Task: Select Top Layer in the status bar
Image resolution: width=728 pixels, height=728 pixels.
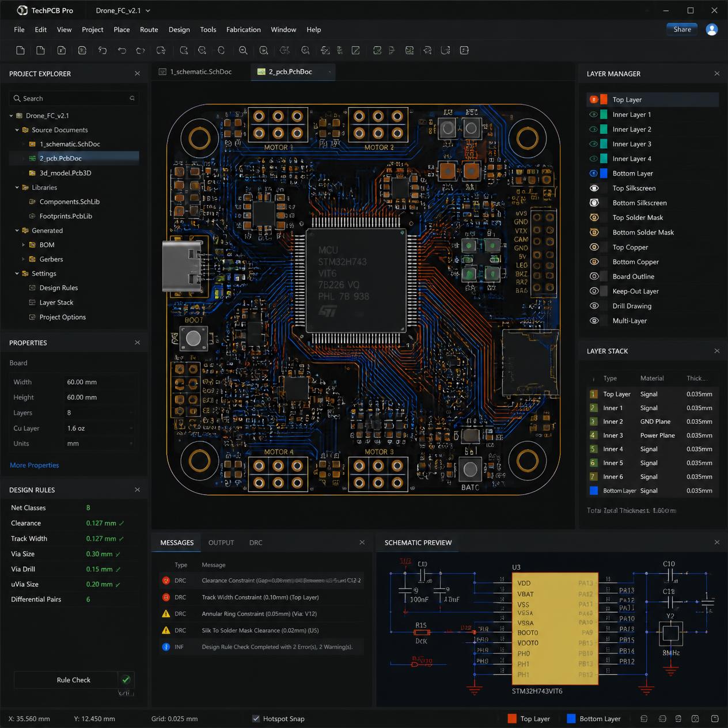Action: tap(529, 719)
